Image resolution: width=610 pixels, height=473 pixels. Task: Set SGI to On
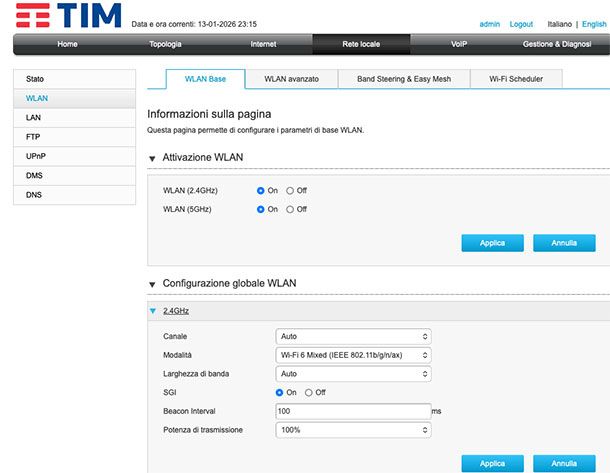tap(279, 392)
